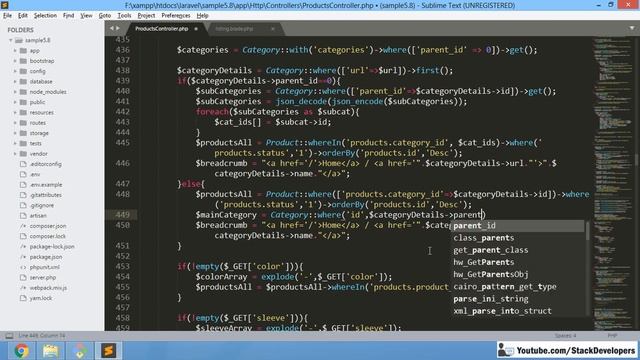Open File Explorer from taskbar
Screen dimensions: 640x360
50,351
